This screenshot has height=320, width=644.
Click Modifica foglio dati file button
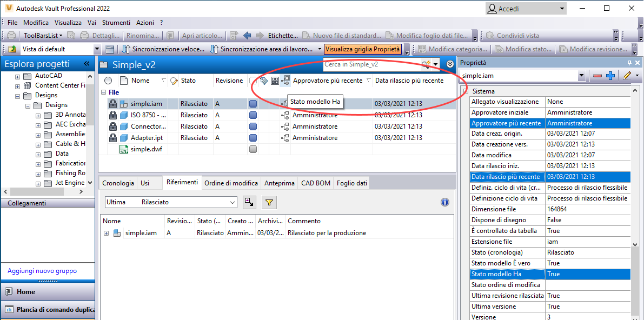click(x=427, y=35)
